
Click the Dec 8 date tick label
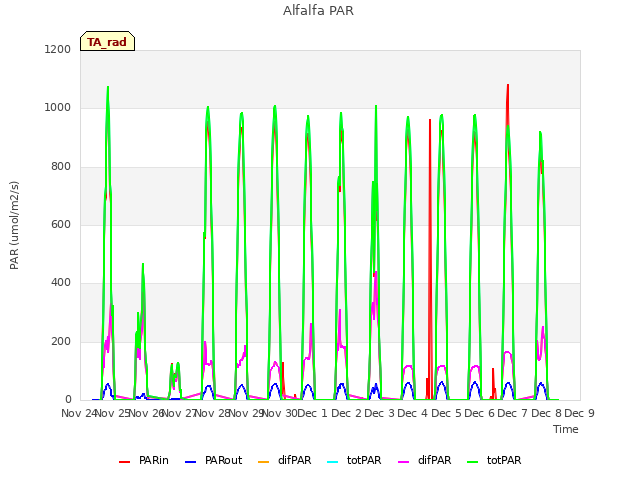(546, 413)
